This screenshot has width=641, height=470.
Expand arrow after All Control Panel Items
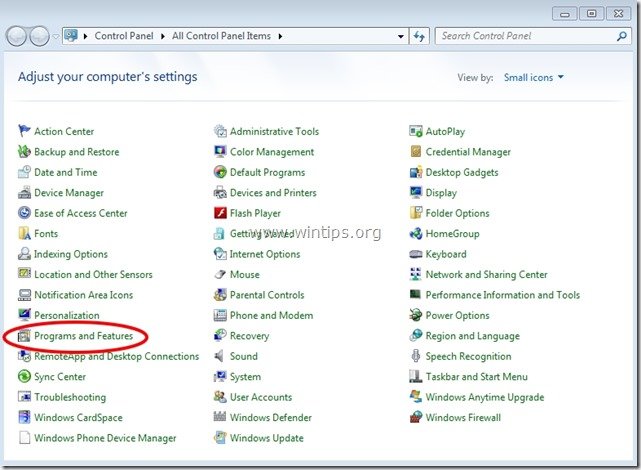click(280, 36)
